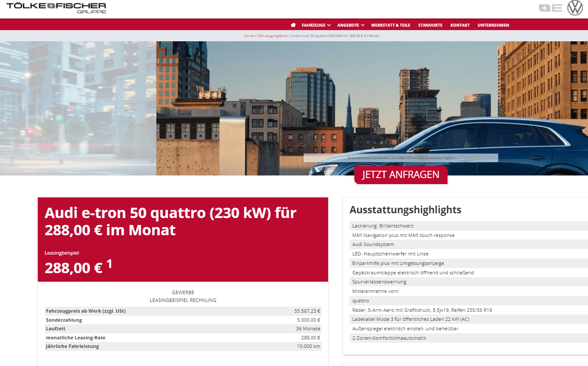Select LED-Hauptscheinwerfer mit Linse row
Viewport: 588px width, 366px height.
469,254
